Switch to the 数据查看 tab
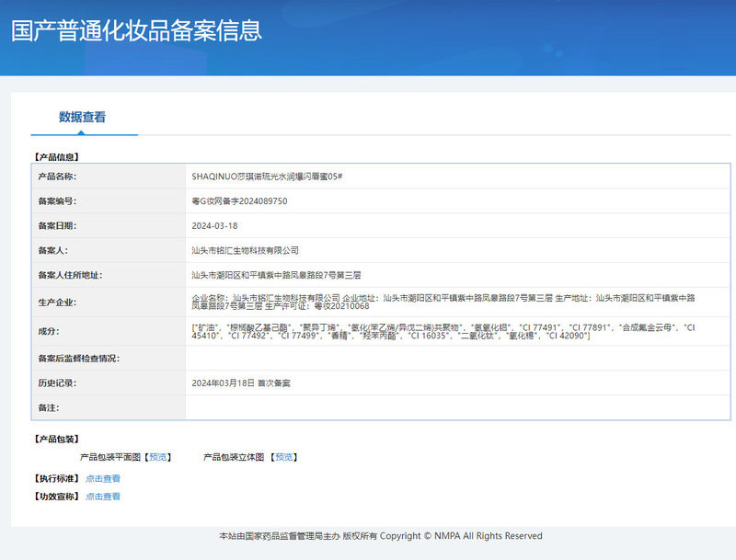736x560 pixels. click(83, 118)
